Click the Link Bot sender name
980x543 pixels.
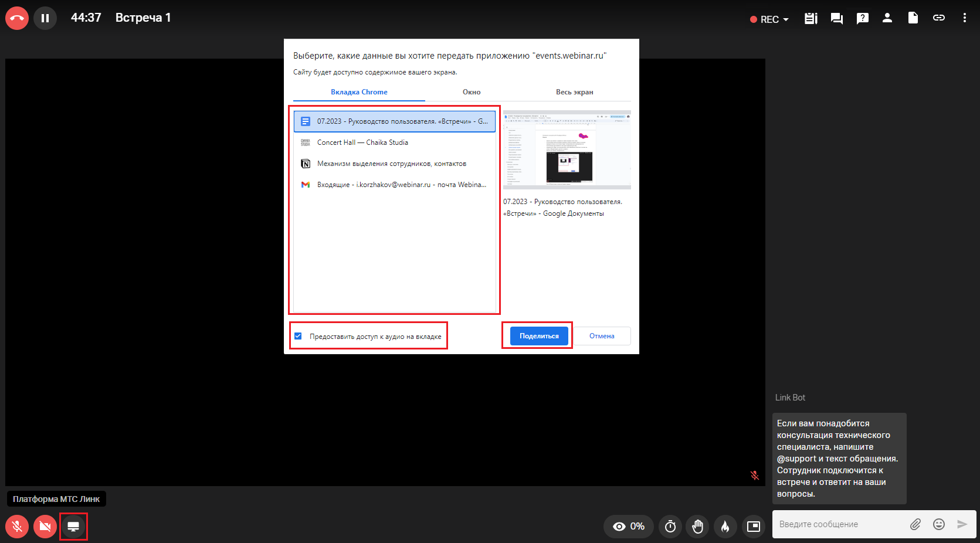click(x=790, y=398)
